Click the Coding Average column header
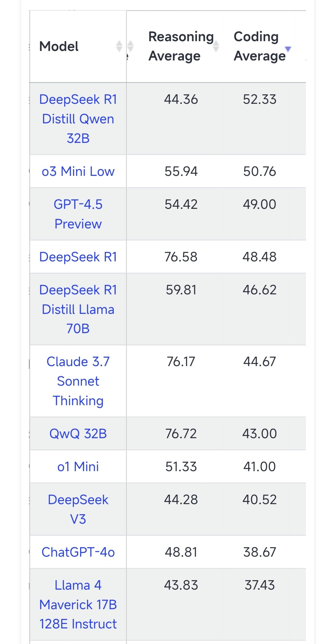Viewport: 330px width, 644px height. 259,46
